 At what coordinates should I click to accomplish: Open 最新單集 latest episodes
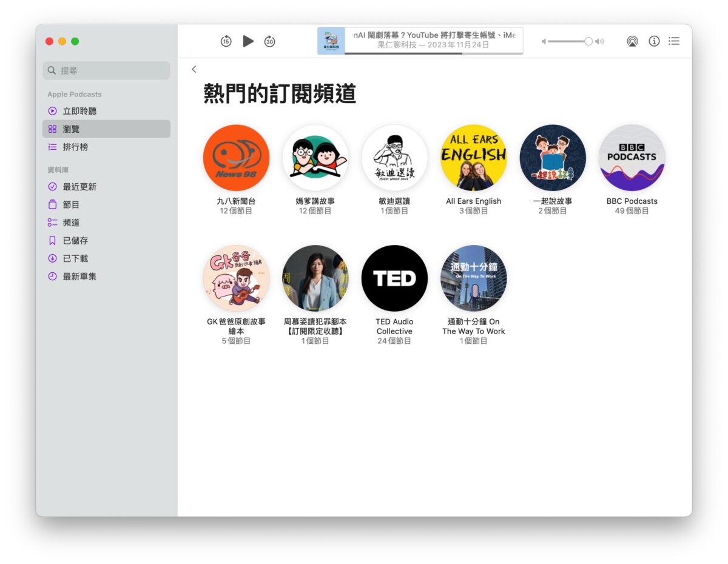coord(106,277)
